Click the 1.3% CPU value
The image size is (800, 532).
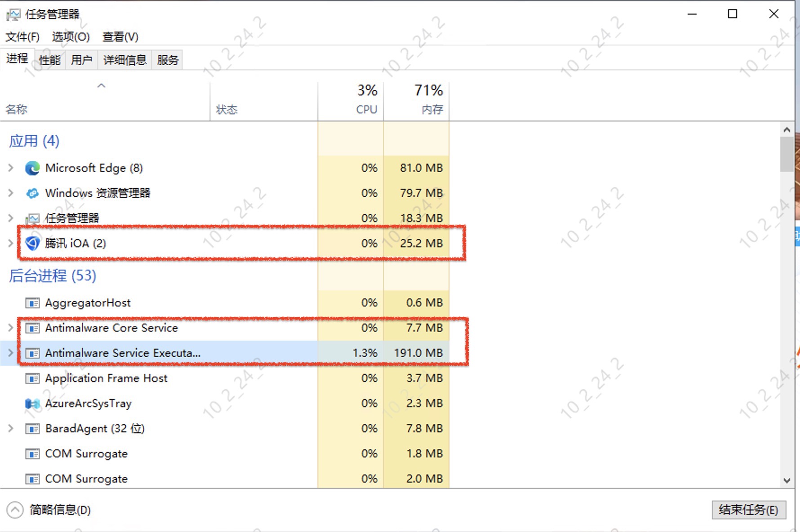(x=365, y=353)
